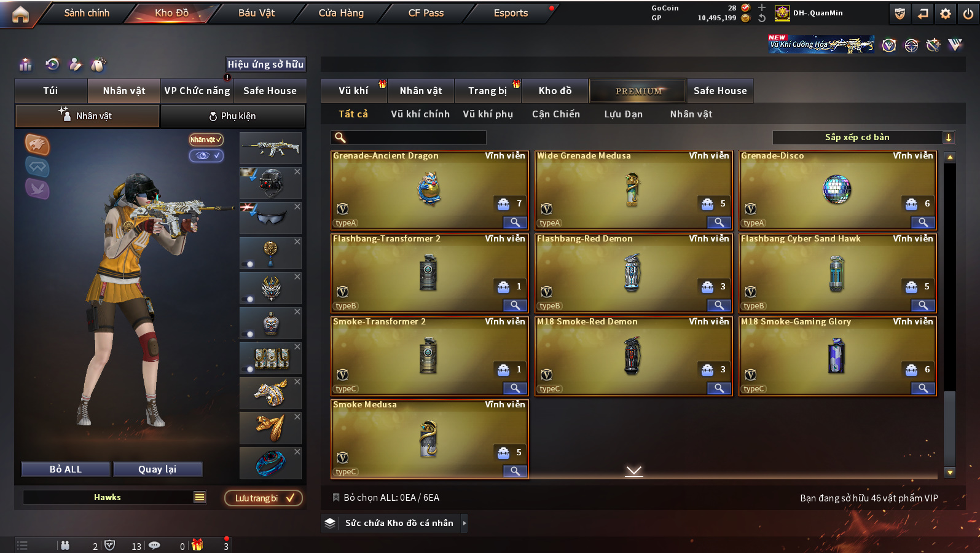Click magnifier on Grenade-Ancient Dragon card
This screenshot has height=553, width=980.
(515, 222)
